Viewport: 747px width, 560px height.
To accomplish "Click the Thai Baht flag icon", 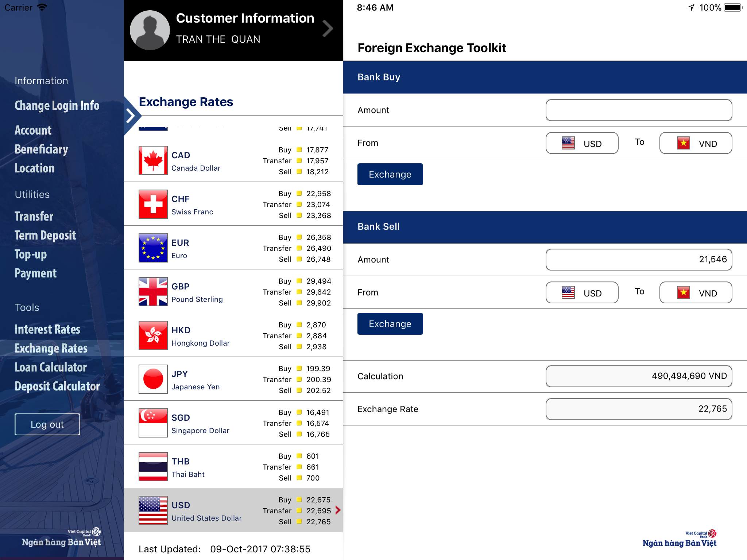I will pyautogui.click(x=153, y=467).
